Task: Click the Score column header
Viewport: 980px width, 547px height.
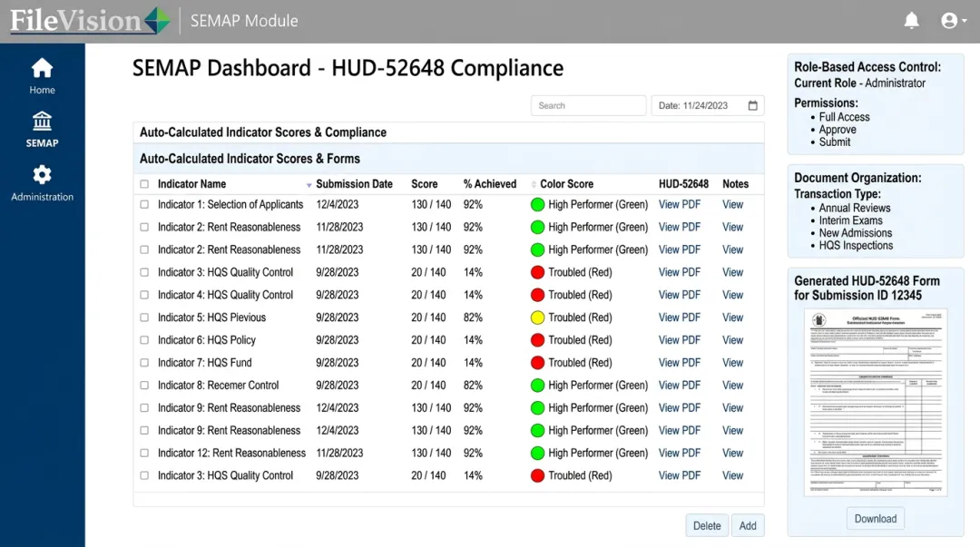Action: pos(425,184)
